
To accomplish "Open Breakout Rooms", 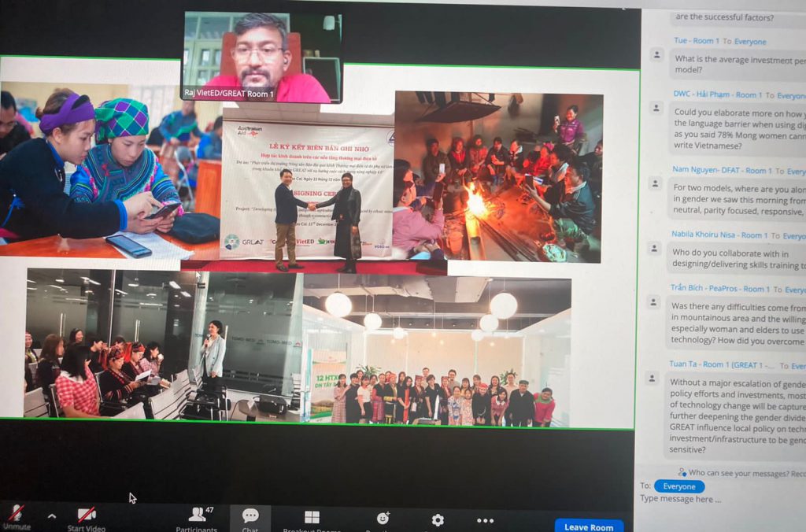I will (312, 519).
